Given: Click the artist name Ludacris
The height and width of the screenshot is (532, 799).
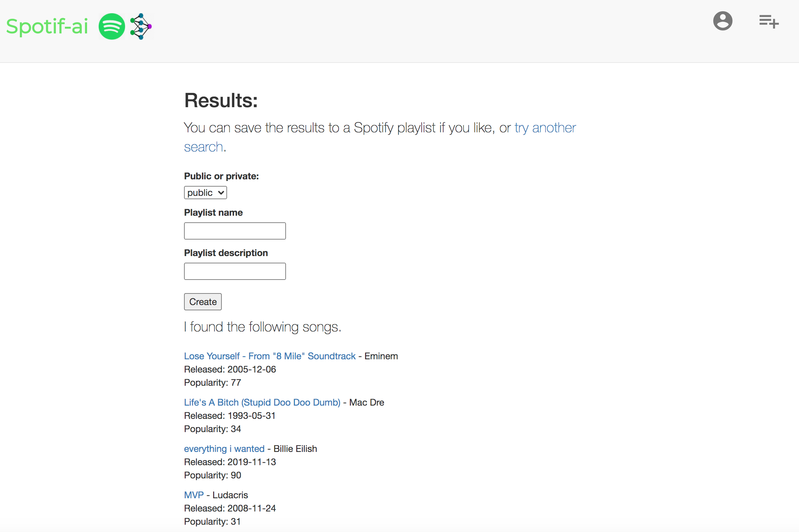Looking at the screenshot, I should pyautogui.click(x=230, y=495).
